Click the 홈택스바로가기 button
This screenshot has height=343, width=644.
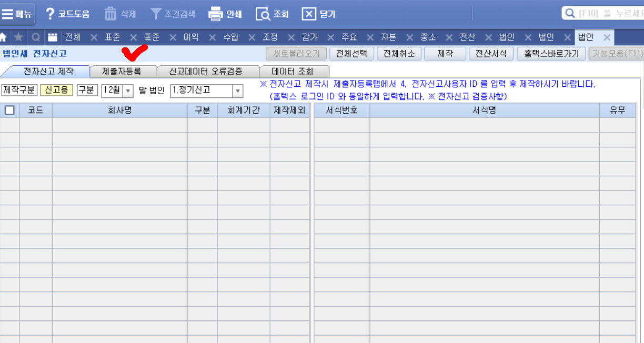click(551, 54)
